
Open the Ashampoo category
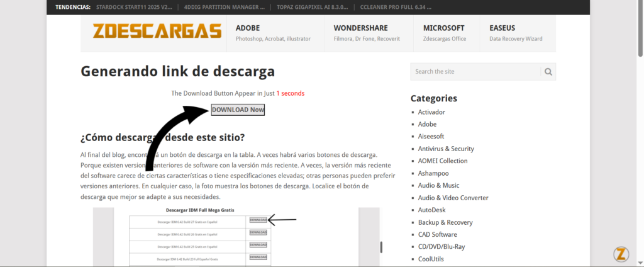(433, 173)
